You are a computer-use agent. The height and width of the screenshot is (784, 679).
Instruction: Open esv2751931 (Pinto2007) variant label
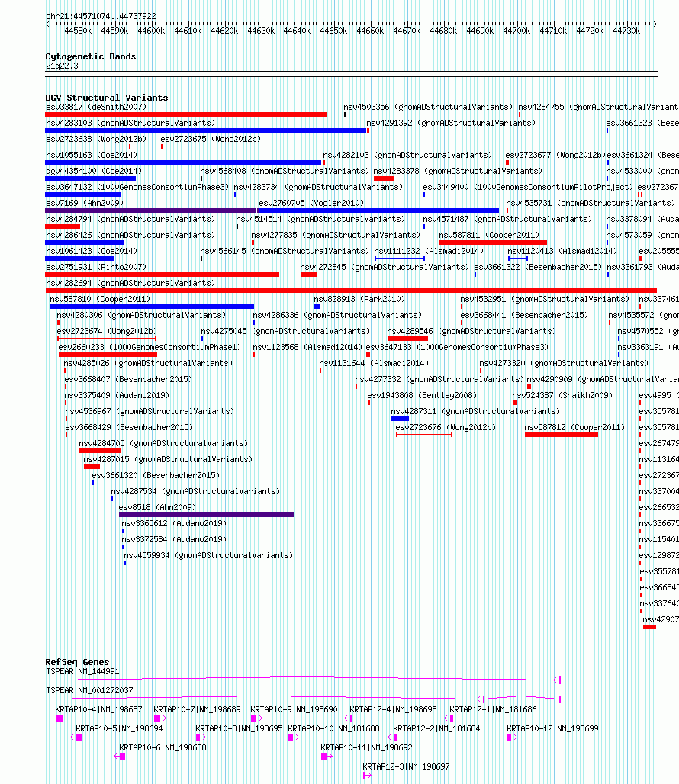(96, 267)
